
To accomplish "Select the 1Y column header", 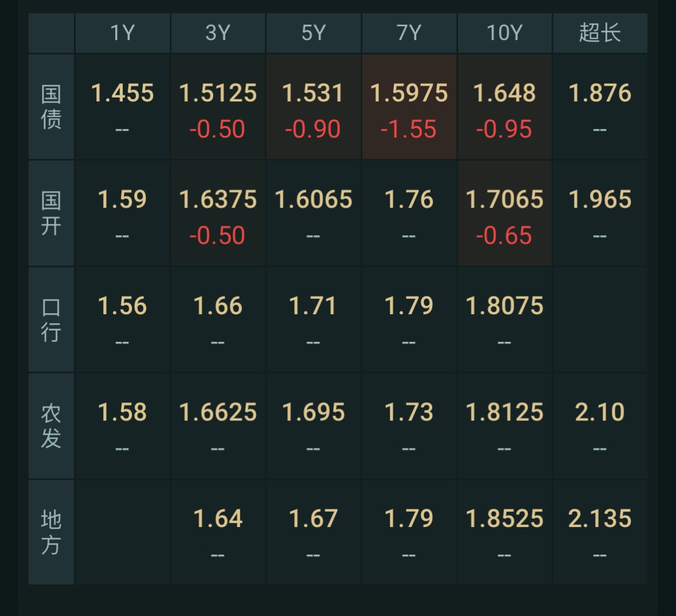I will (x=123, y=33).
